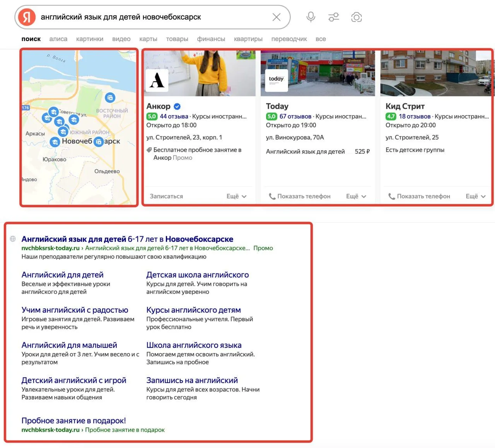Select the карты tab
The height and width of the screenshot is (448, 495).
148,39
